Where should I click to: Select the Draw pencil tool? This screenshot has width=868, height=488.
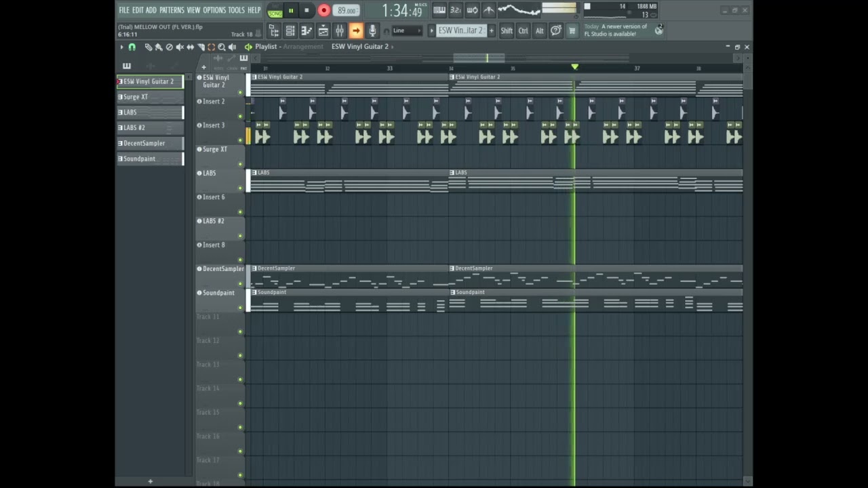click(148, 47)
